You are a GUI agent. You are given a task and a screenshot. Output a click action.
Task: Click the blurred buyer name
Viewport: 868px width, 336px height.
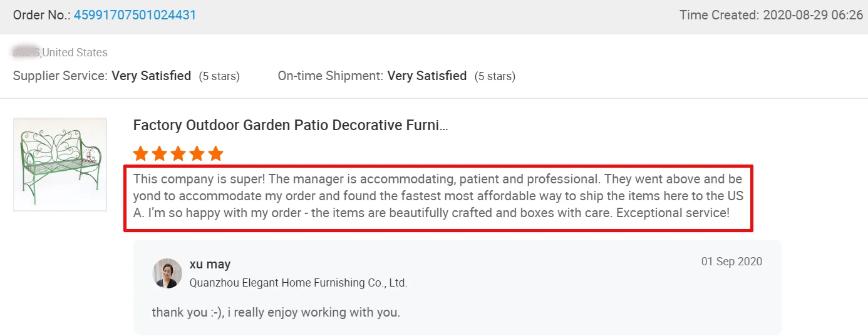26,52
